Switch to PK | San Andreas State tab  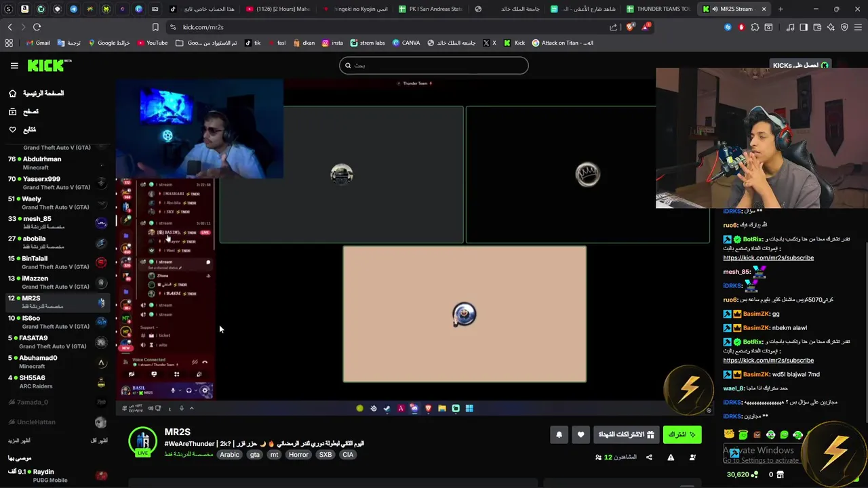(430, 9)
